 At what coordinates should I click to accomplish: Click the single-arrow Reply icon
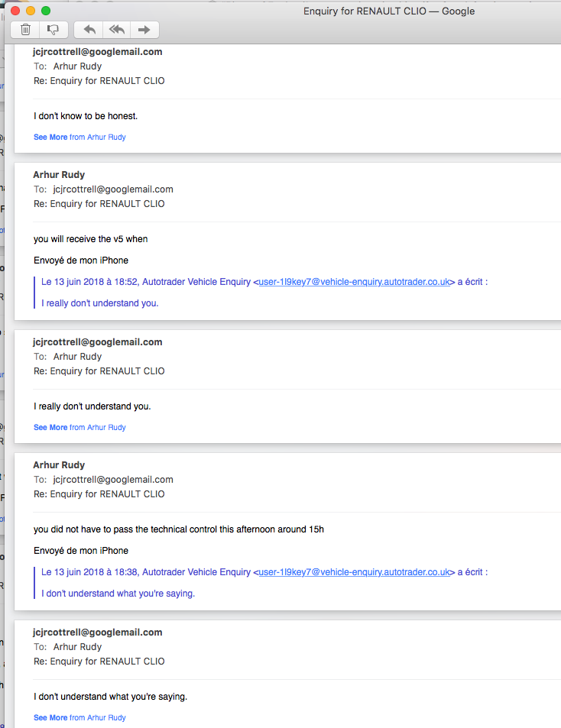(x=89, y=30)
